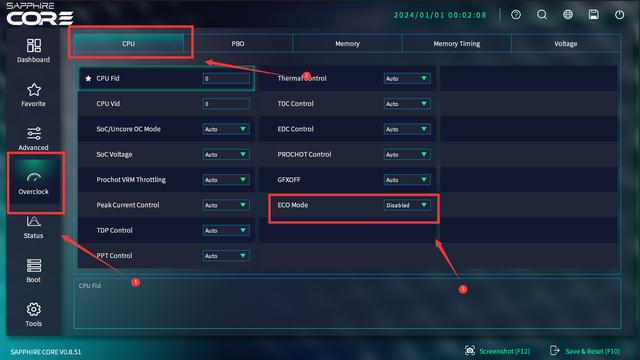The height and width of the screenshot is (360, 640).
Task: Toggle favorite star next to CPU Fid
Action: pos(88,78)
